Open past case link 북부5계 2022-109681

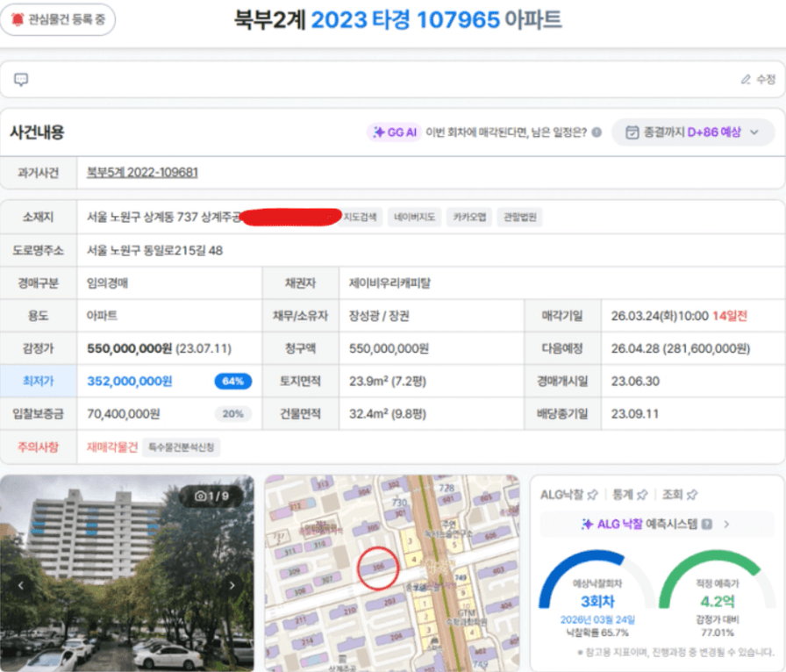click(142, 173)
